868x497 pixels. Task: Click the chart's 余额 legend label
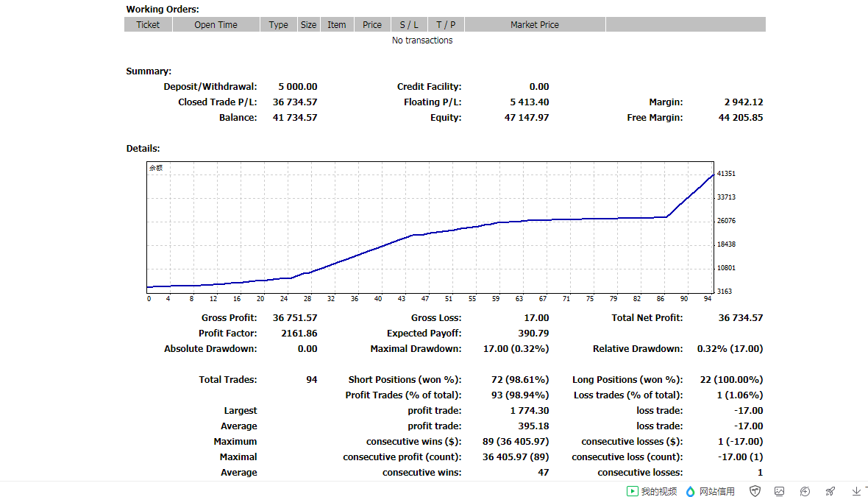tap(156, 168)
